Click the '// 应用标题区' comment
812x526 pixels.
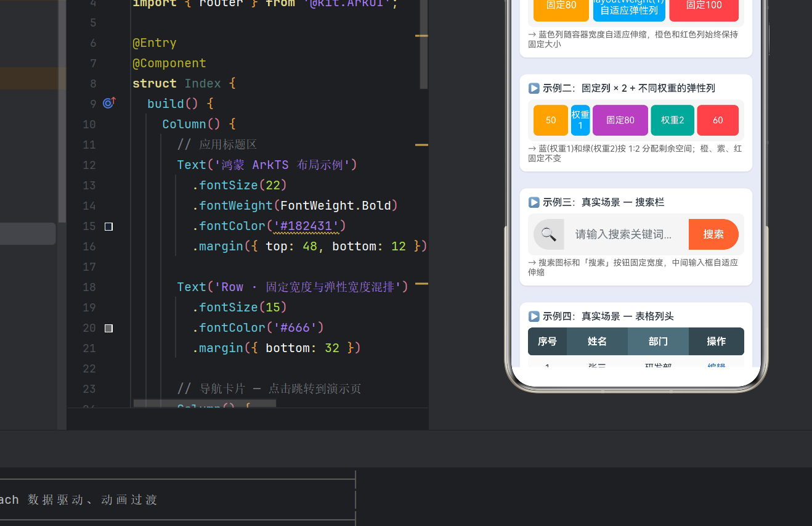coord(217,144)
